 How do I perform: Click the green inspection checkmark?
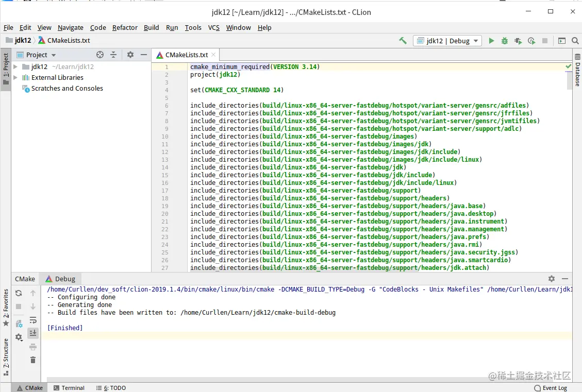tap(568, 66)
